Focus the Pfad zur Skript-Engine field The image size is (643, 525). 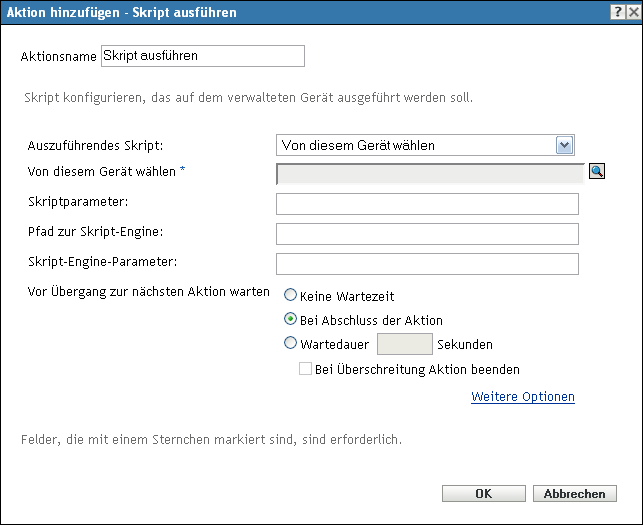click(x=427, y=234)
